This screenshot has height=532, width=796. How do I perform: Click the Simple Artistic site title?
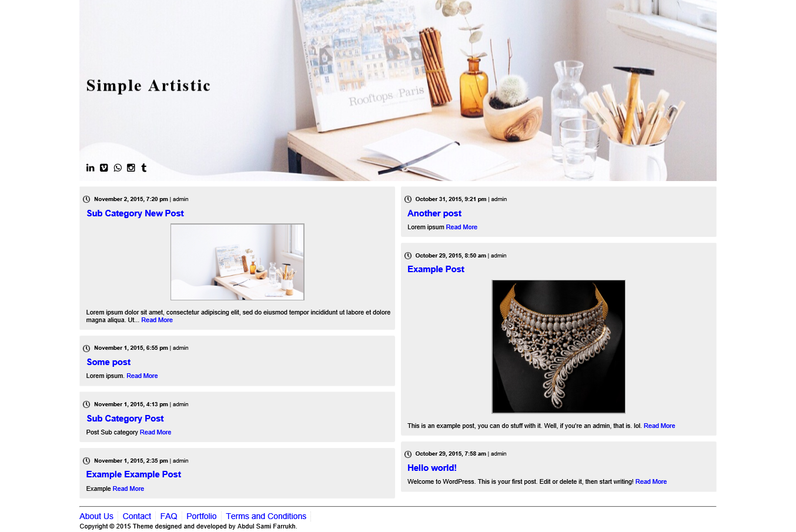(148, 86)
